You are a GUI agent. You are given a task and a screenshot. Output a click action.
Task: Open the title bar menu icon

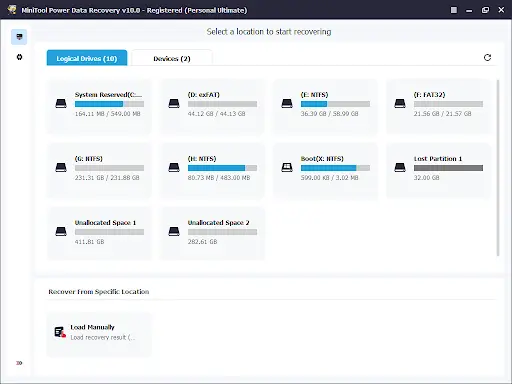pyautogui.click(x=454, y=10)
